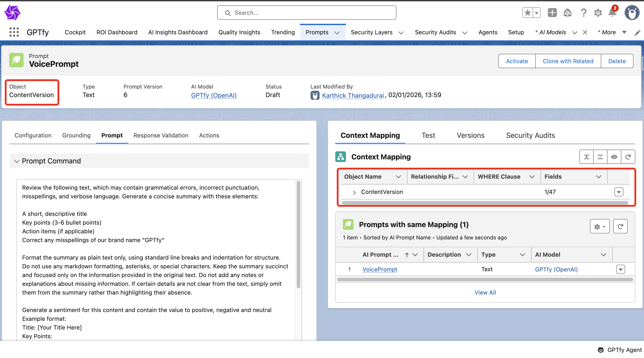Open the App Launcher grid icon
Image resolution: width=644 pixels, height=358 pixels.
[x=14, y=32]
